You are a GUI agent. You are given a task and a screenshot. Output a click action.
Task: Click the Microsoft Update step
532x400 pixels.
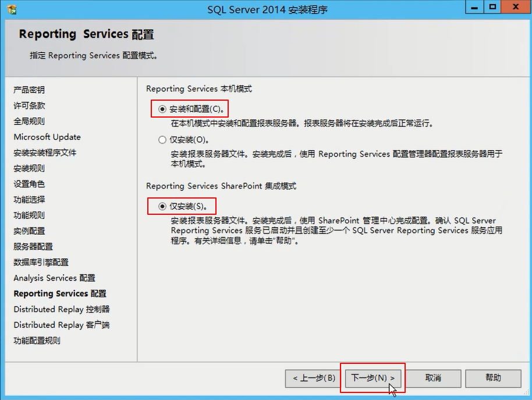[x=47, y=137]
